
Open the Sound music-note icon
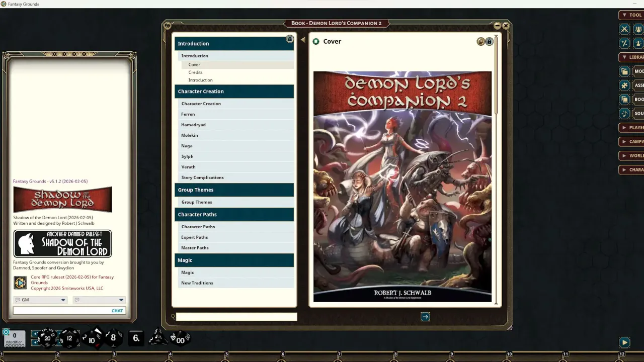click(624, 114)
